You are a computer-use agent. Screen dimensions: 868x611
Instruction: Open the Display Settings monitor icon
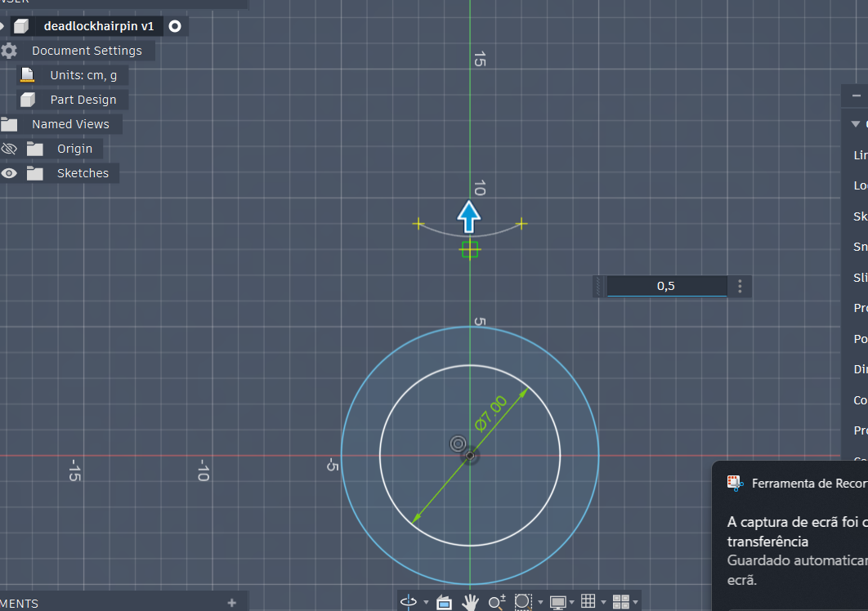pos(557,602)
